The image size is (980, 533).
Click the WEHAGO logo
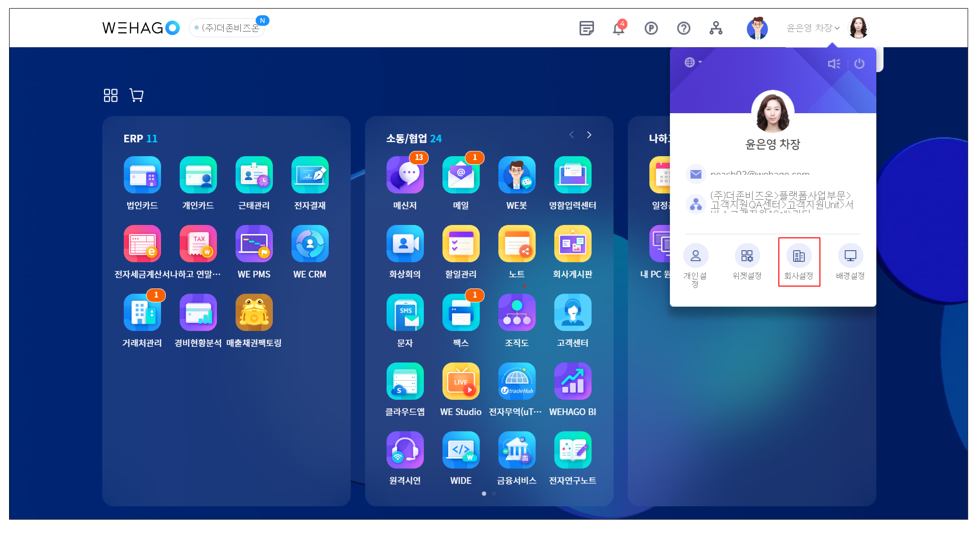(140, 28)
